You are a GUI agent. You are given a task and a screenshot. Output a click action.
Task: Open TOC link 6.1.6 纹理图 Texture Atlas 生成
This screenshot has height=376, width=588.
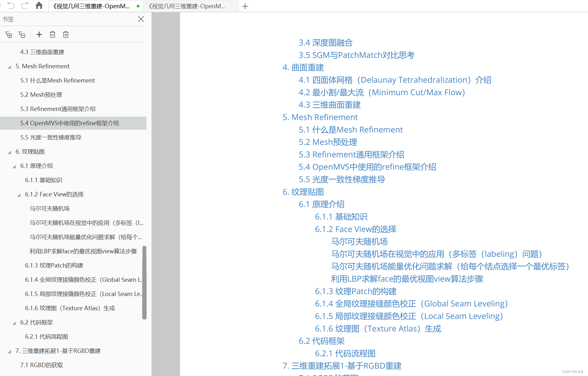coord(378,329)
